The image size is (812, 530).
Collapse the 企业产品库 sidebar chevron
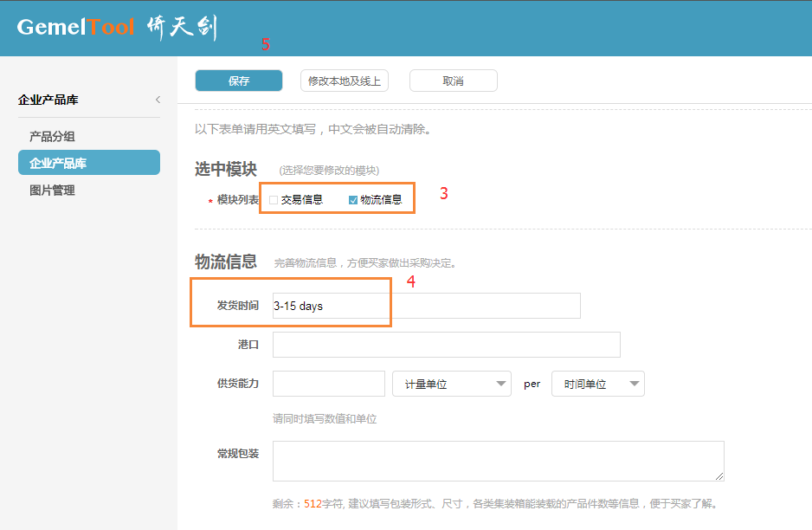point(158,100)
